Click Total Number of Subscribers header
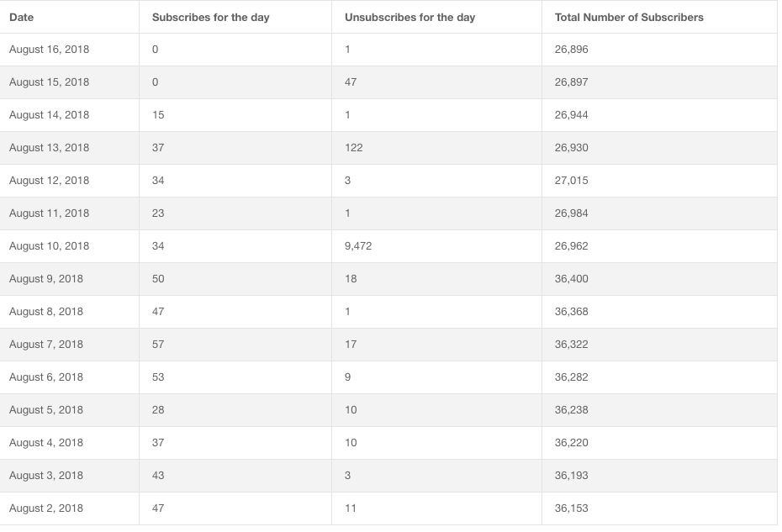782x532 pixels. [629, 18]
